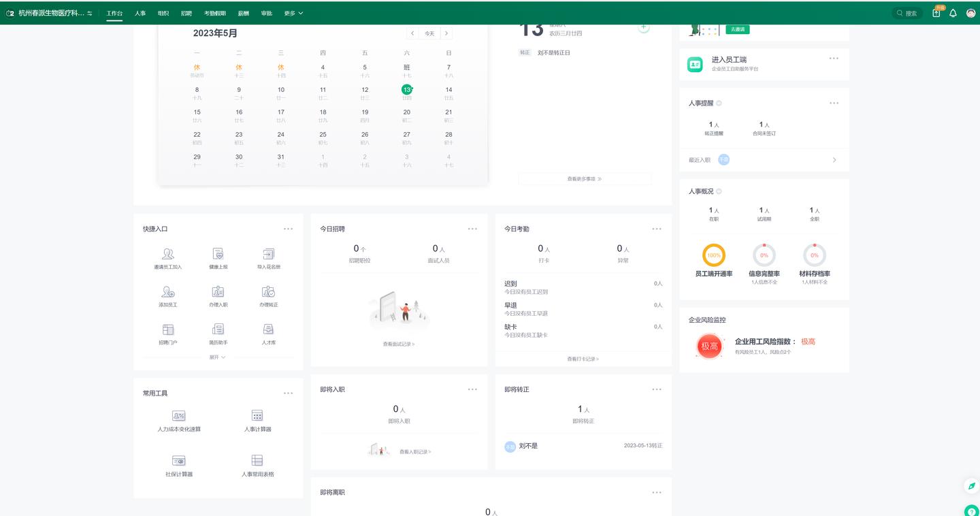Open the 查看面试记录 link
Viewport: 980px width, 516px height.
(x=399, y=344)
